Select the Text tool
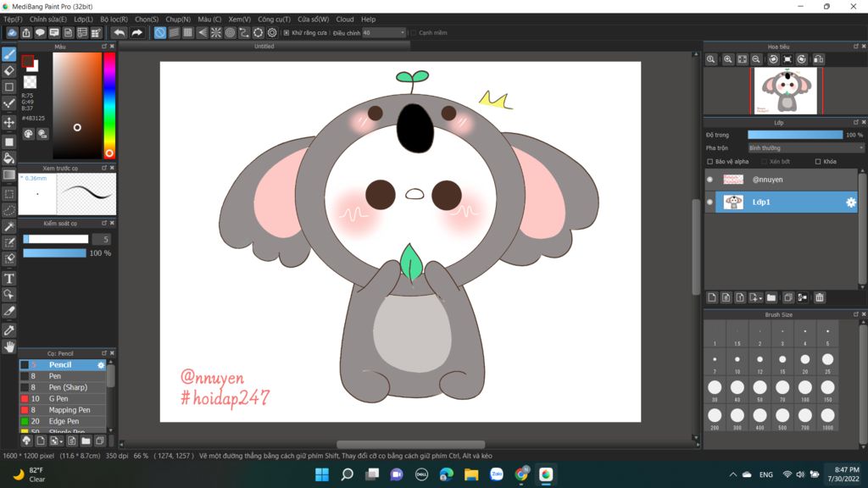This screenshot has width=868, height=488. click(x=8, y=278)
